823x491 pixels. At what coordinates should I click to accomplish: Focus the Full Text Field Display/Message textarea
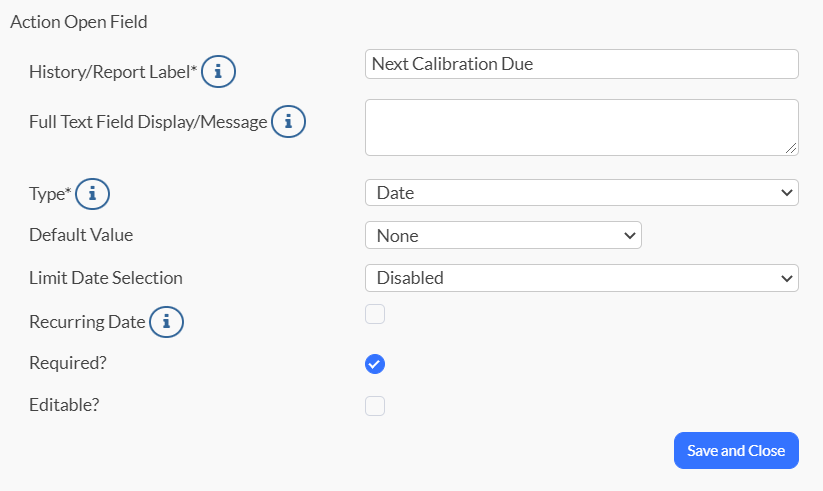pyautogui.click(x=582, y=128)
